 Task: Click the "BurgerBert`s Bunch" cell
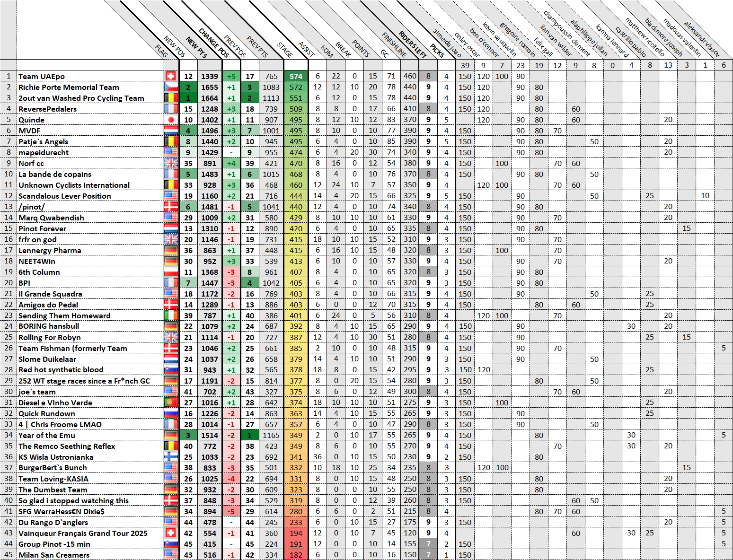click(90, 468)
